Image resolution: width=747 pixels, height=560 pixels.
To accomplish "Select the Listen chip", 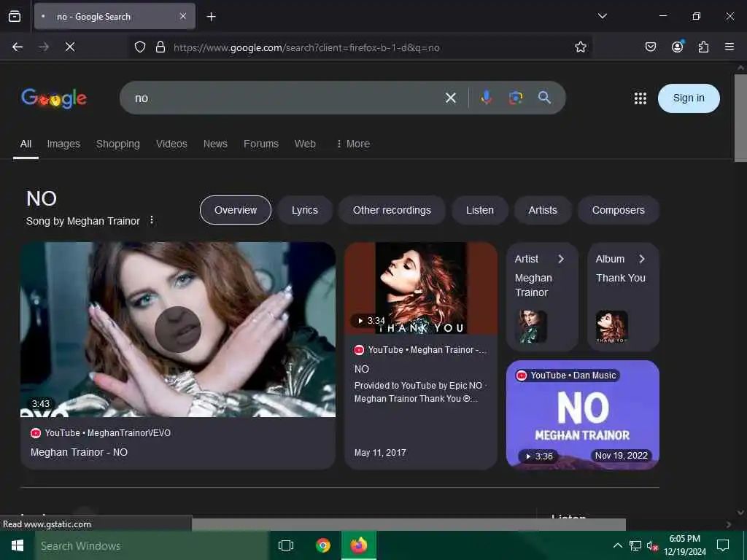I will (x=480, y=210).
